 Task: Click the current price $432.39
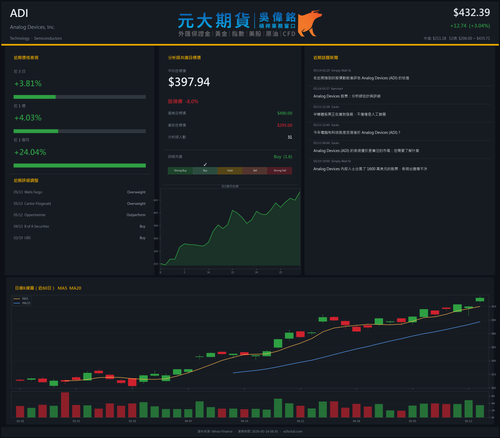click(x=471, y=13)
